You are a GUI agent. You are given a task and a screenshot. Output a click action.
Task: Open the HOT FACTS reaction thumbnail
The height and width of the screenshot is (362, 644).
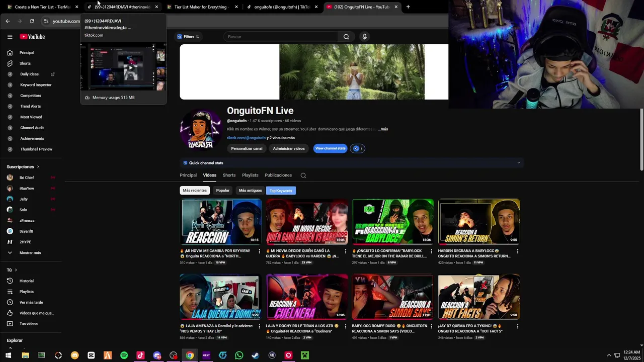tap(478, 297)
